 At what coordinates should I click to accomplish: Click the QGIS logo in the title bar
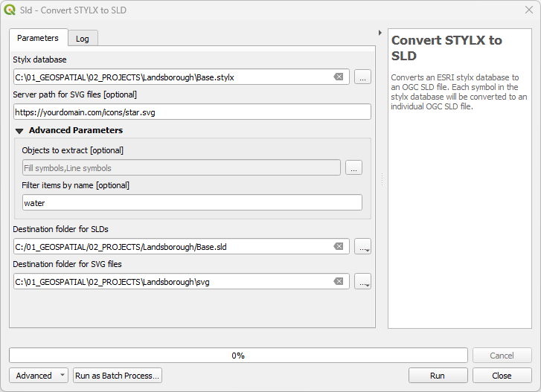10,10
